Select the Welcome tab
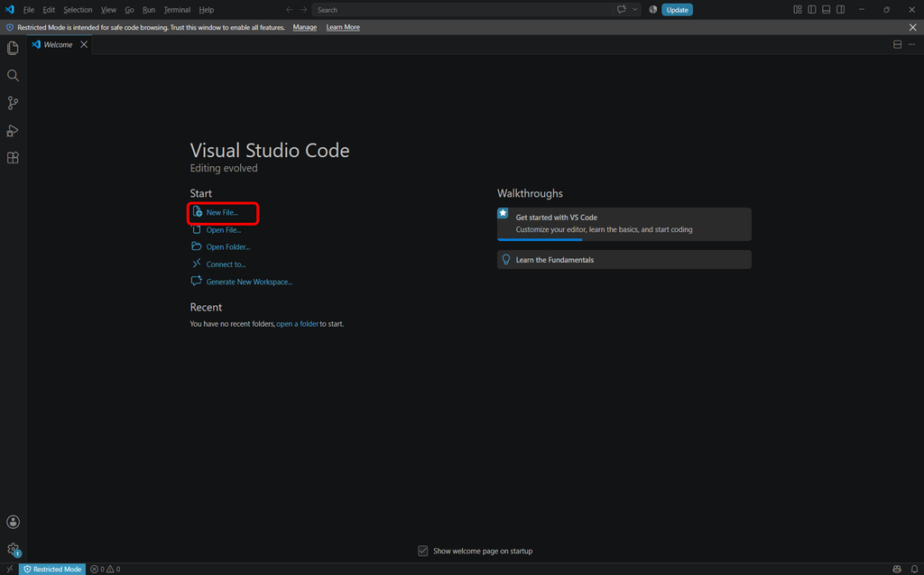 click(59, 45)
